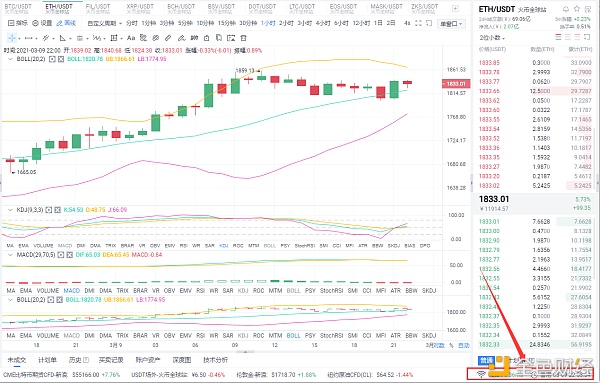Close the MACD indicator panel
Image resolution: width=600 pixels, height=383 pixels.
click(x=70, y=255)
